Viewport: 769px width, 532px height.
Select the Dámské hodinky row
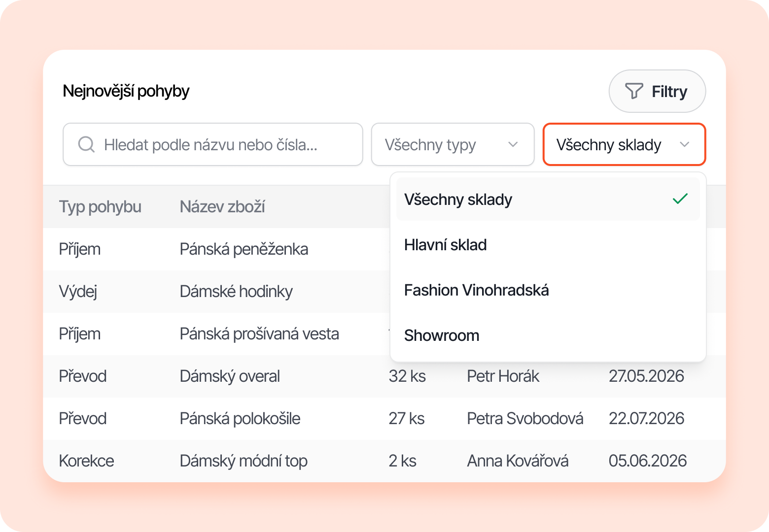[x=236, y=292]
